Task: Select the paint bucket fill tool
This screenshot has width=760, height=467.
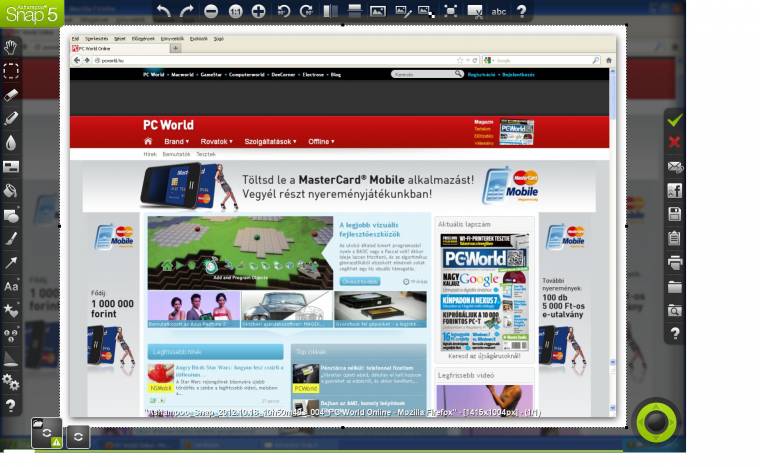Action: click(11, 190)
